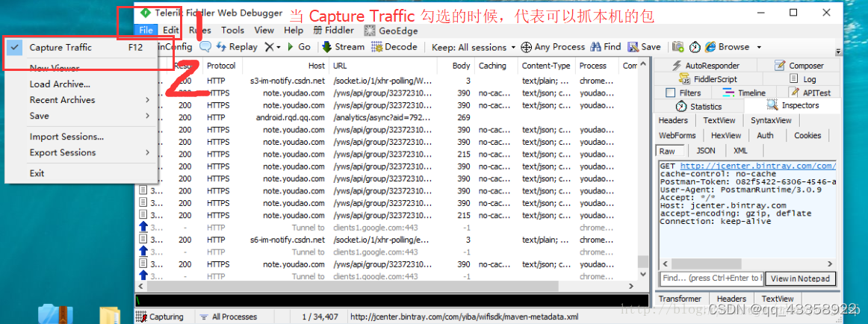
Task: Open the Tools menu
Action: (x=232, y=31)
